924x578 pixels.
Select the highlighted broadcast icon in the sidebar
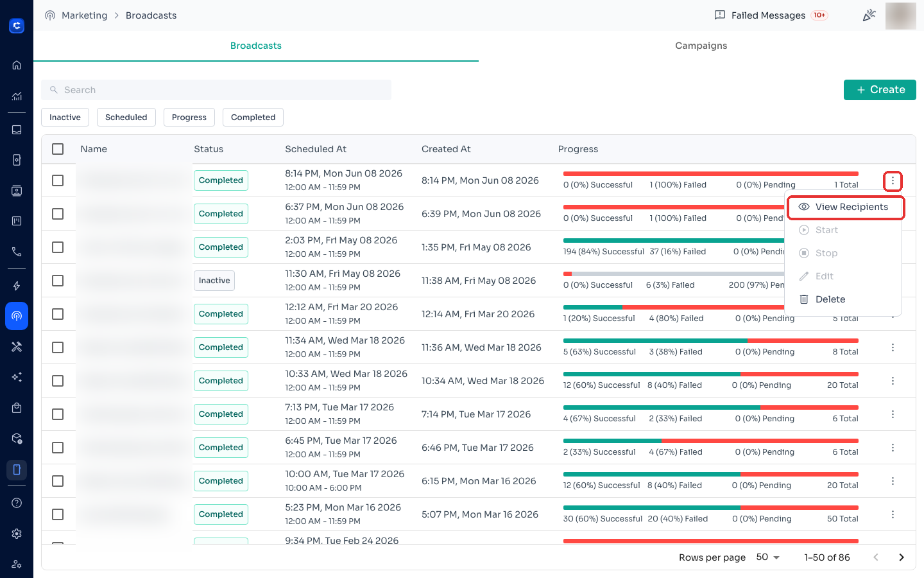(x=17, y=316)
